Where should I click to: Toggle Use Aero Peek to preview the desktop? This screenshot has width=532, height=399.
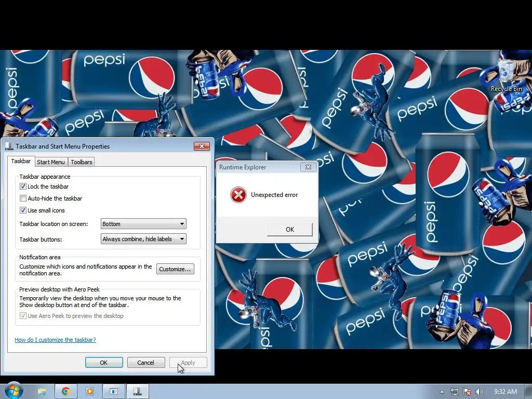point(23,315)
